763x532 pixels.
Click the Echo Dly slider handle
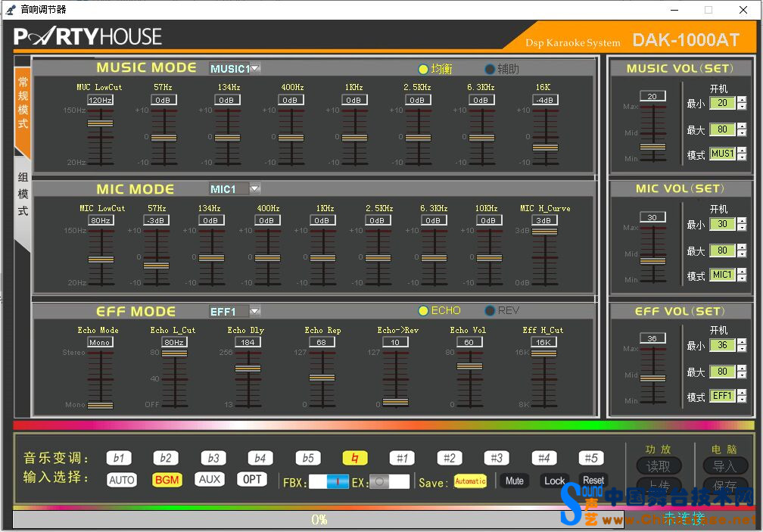[248, 369]
